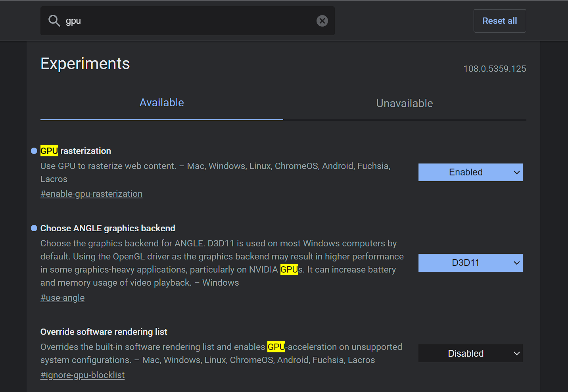Switch to the Available tab
The image size is (568, 392).
(x=161, y=103)
